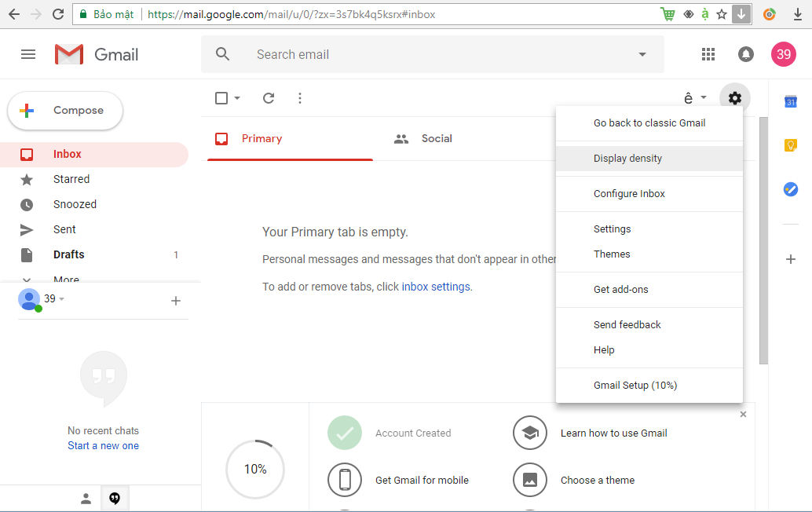Open the three-dot More options menu
Viewport: 812px width, 512px height.
point(300,98)
